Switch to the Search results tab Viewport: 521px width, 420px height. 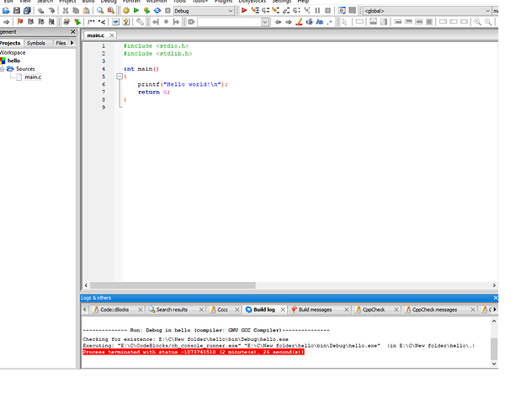(171, 310)
